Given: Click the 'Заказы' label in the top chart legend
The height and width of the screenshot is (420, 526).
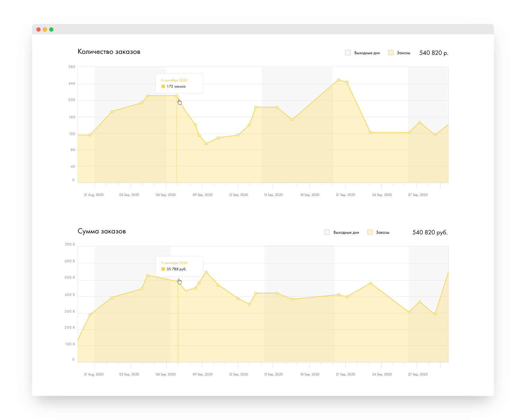Looking at the screenshot, I should point(403,53).
